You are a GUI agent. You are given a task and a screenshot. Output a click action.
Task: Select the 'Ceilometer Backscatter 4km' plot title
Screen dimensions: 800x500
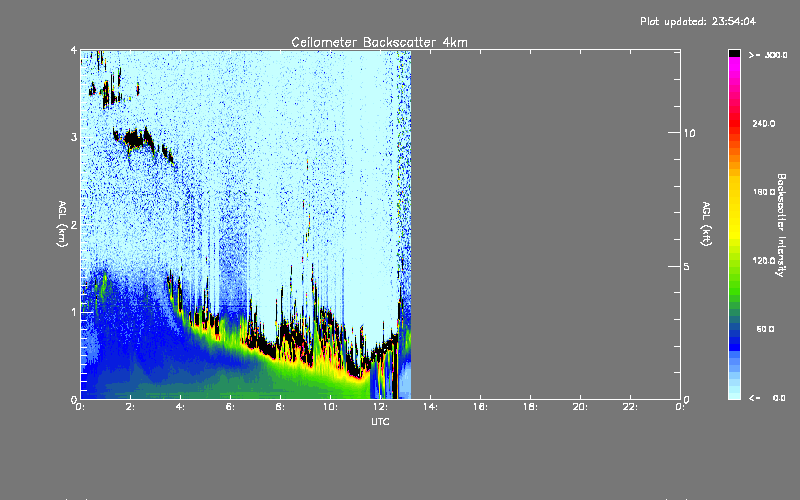[379, 42]
